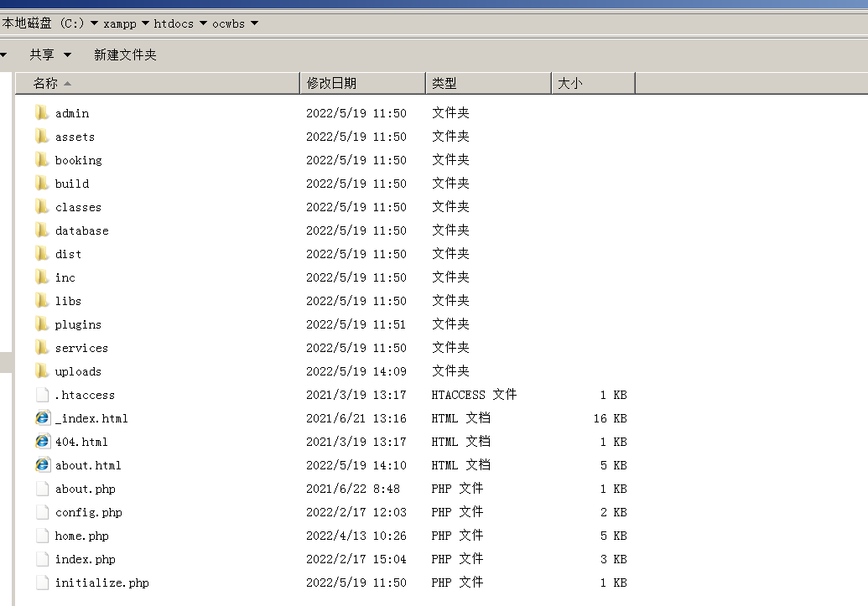
Task: Select the uploads folder icon
Action: pos(42,371)
